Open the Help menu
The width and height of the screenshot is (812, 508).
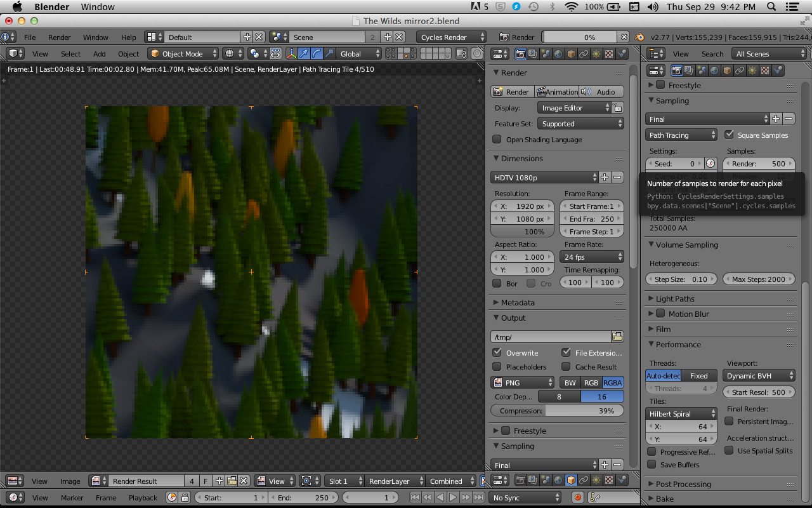[128, 37]
